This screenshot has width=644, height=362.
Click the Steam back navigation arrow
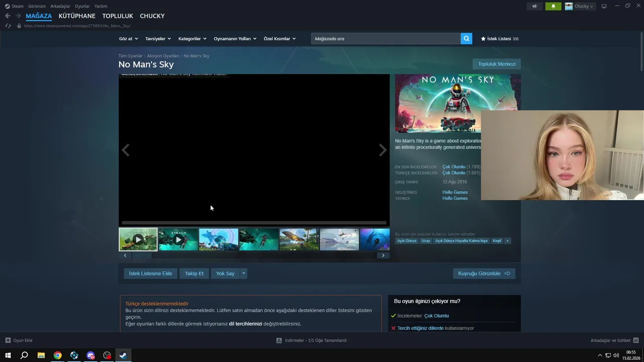pyautogui.click(x=8, y=16)
